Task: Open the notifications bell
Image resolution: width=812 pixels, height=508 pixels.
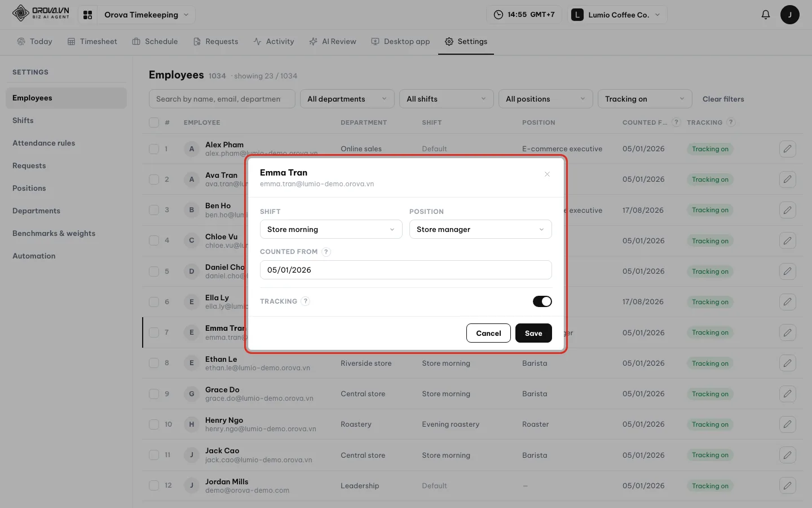Action: [765, 15]
